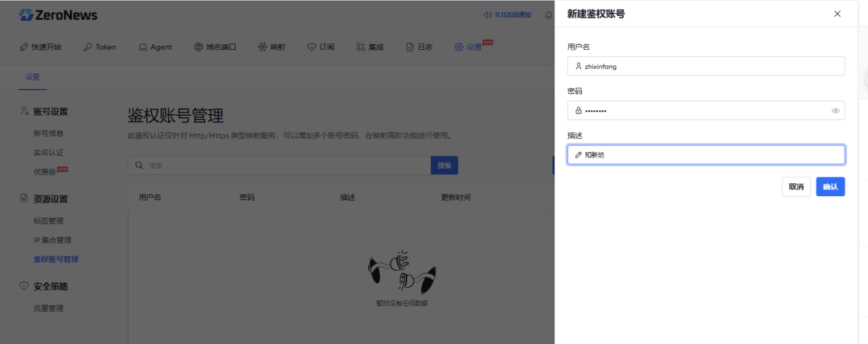Open 优惠券 in the sidebar
The width and height of the screenshot is (868, 344).
[x=45, y=172]
